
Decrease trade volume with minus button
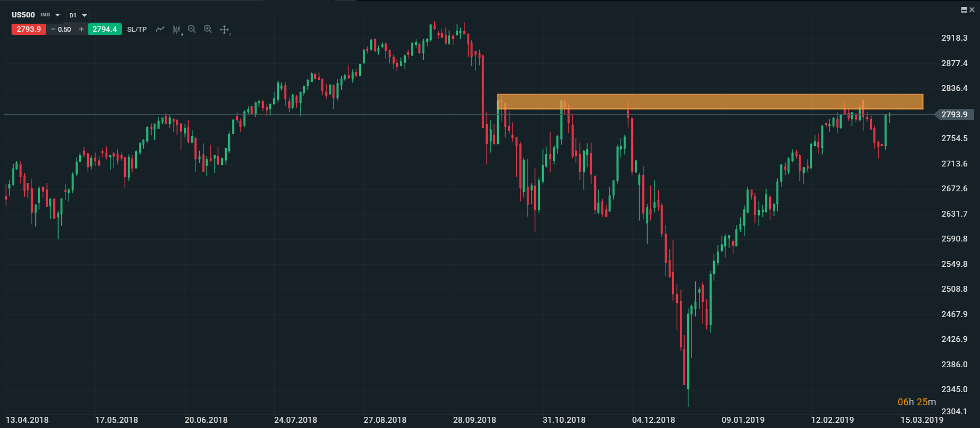[52, 29]
